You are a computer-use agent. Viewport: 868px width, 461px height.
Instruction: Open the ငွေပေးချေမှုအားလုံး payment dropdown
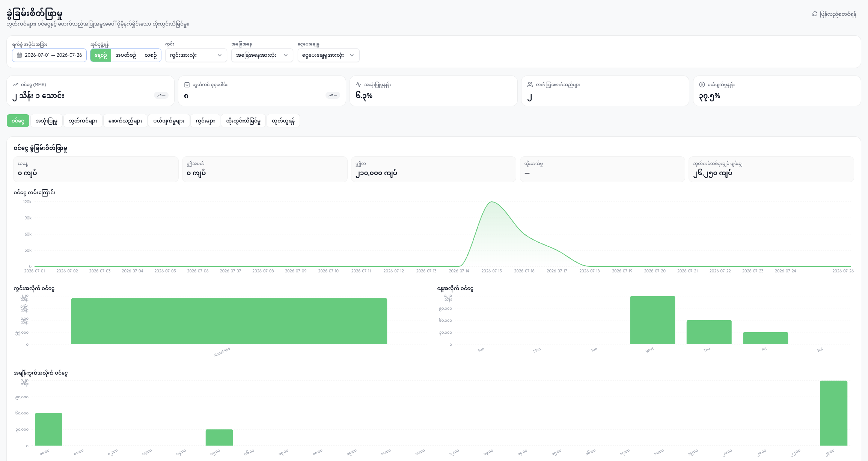[x=329, y=55]
